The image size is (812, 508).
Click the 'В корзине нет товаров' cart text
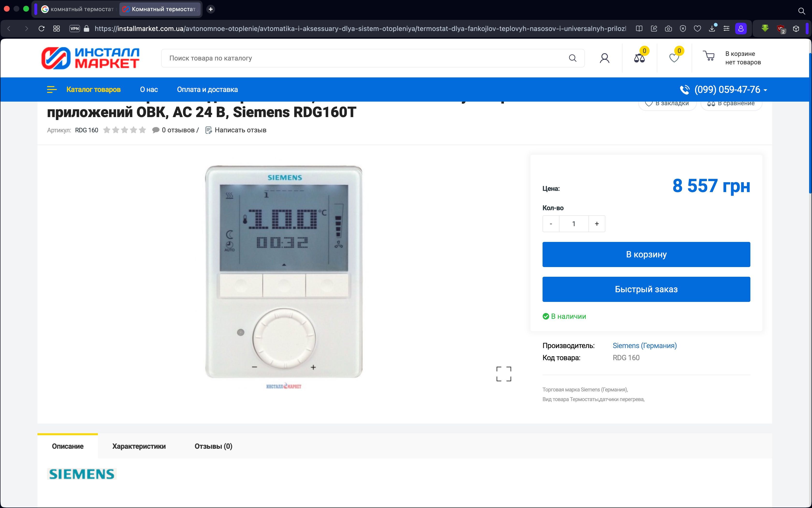coord(743,58)
